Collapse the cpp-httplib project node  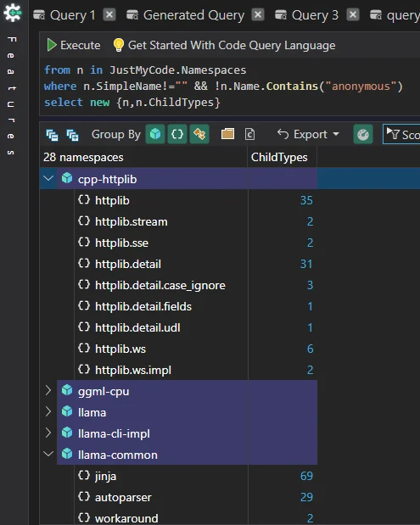point(48,178)
